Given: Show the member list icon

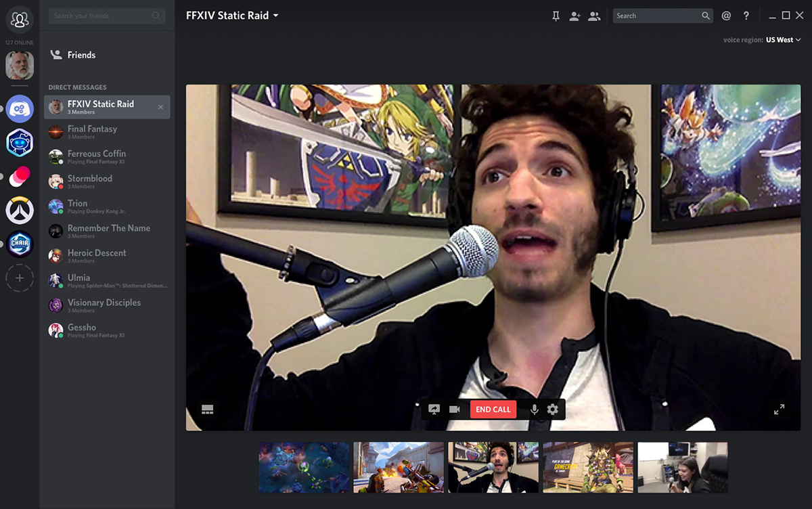Looking at the screenshot, I should click(594, 16).
